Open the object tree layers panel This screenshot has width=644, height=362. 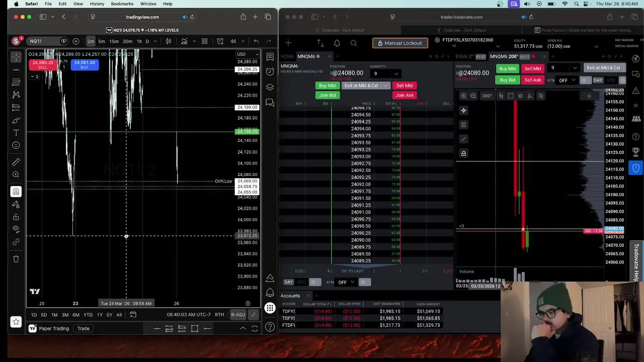[x=270, y=87]
